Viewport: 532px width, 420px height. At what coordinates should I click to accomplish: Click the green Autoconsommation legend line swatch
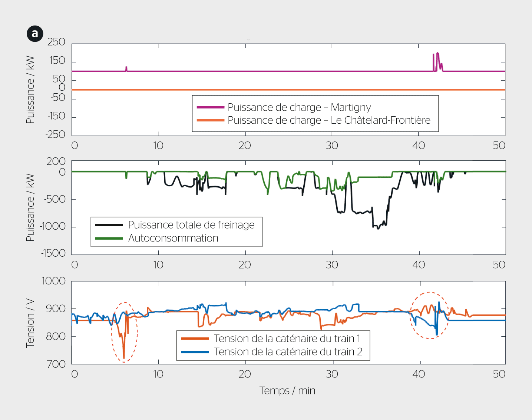109,238
